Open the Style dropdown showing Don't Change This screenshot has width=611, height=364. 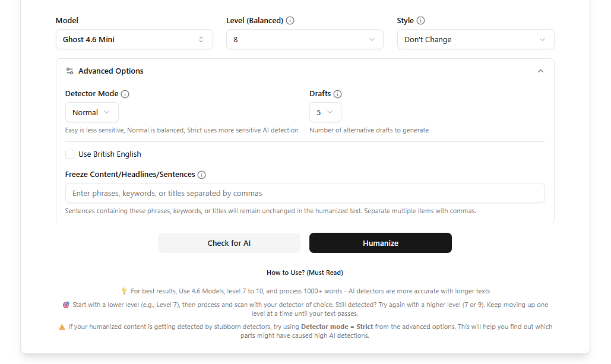475,39
